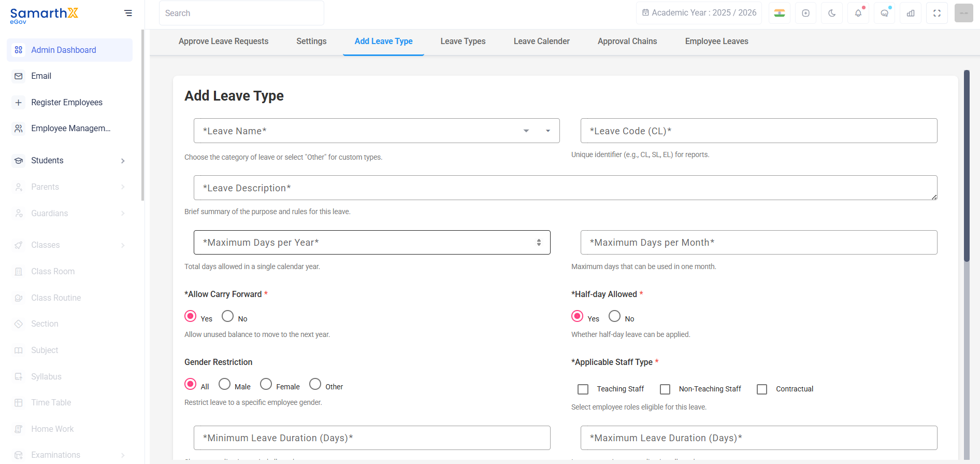Click the Email envelope icon
The width and height of the screenshot is (980, 464).
tap(19, 76)
